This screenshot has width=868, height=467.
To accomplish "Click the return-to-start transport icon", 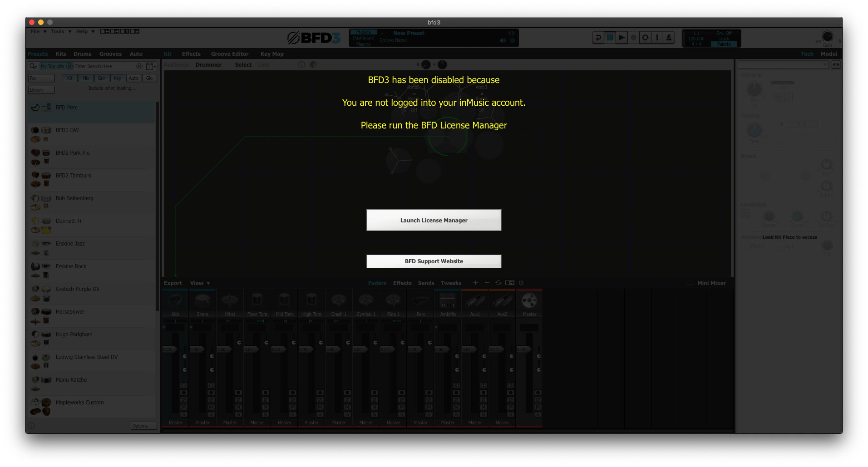I will pos(598,38).
